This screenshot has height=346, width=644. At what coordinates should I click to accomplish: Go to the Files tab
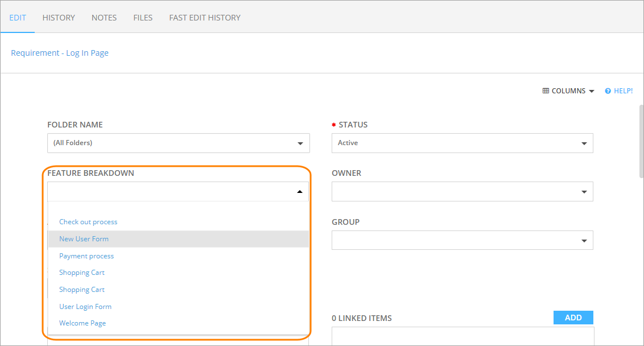point(143,18)
